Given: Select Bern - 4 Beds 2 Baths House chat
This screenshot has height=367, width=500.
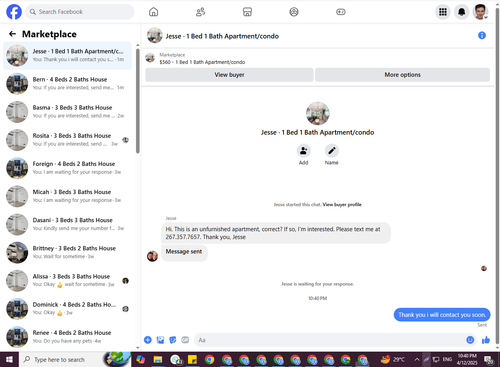Looking at the screenshot, I should pos(67,84).
